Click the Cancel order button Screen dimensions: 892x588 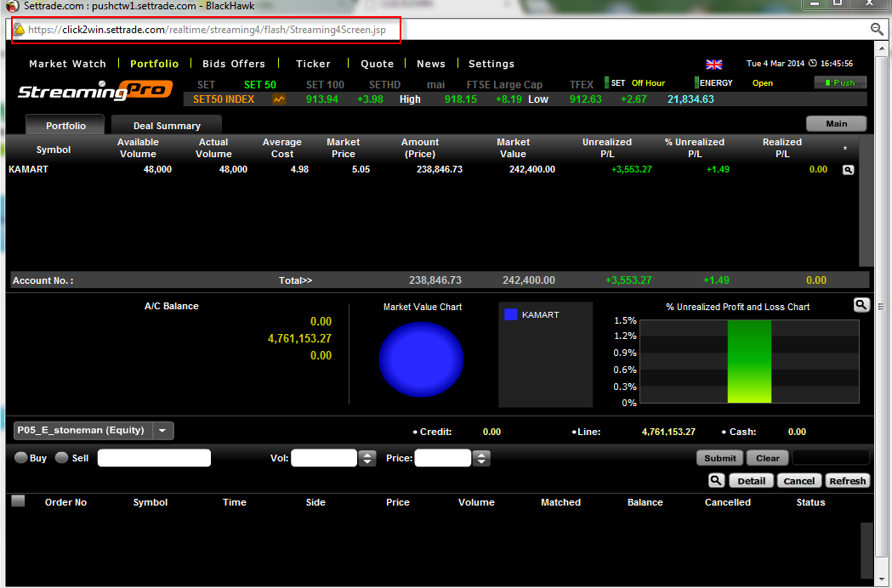(798, 481)
